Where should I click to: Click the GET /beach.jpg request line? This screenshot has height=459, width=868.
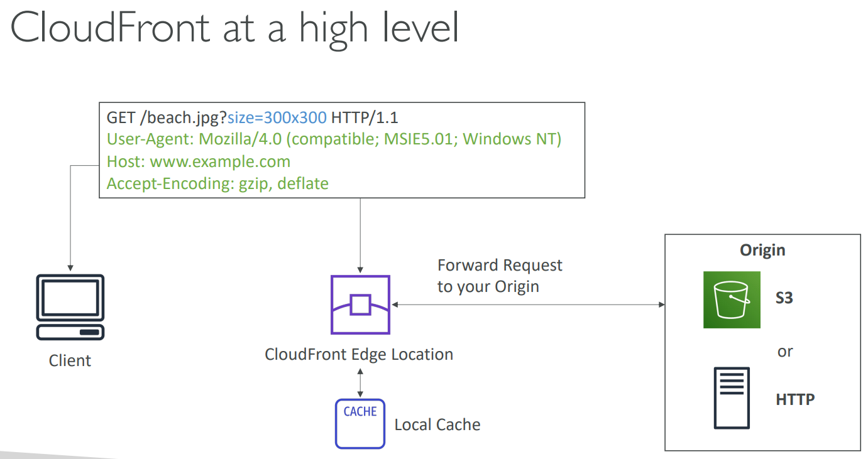253,117
